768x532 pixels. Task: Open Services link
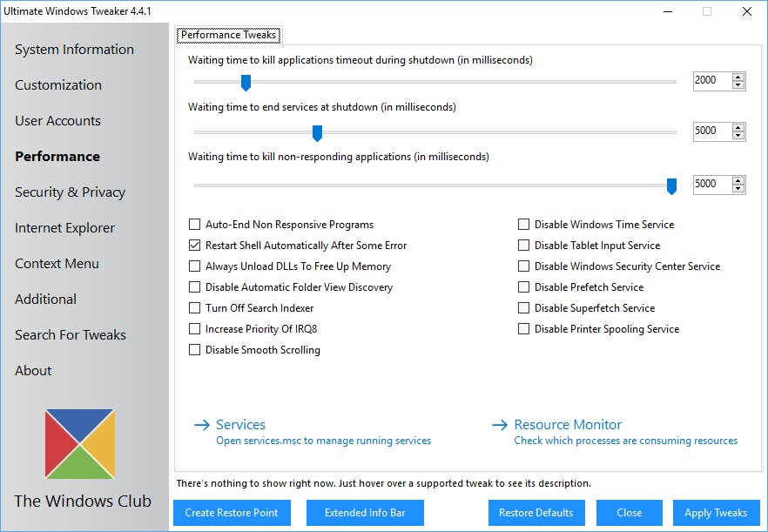[240, 425]
